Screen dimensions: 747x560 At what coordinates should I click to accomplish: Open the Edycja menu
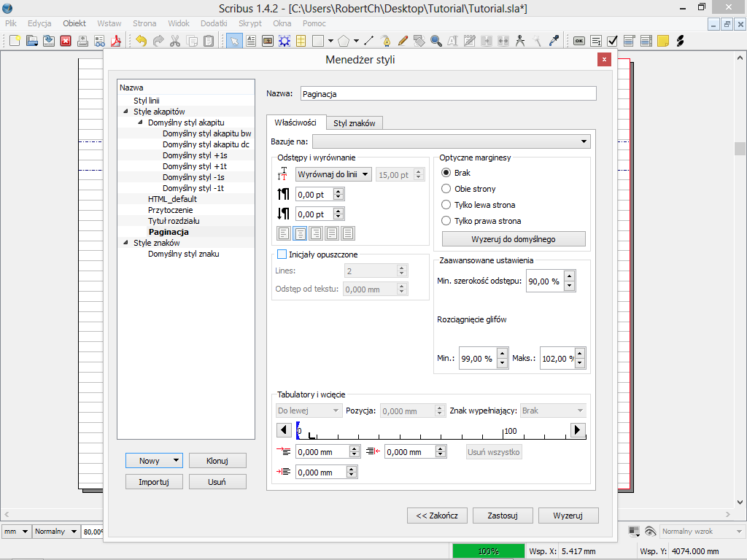click(39, 23)
